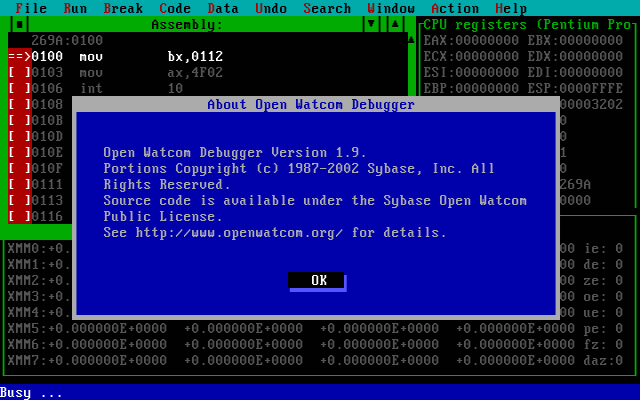The image size is (640, 400).
Task: Open the Help menu
Action: (511, 8)
